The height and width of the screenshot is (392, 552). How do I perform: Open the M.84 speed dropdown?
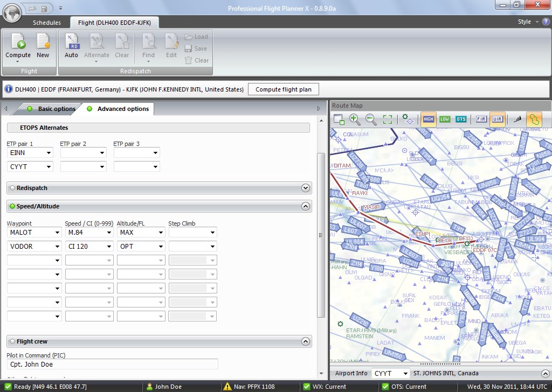click(109, 233)
